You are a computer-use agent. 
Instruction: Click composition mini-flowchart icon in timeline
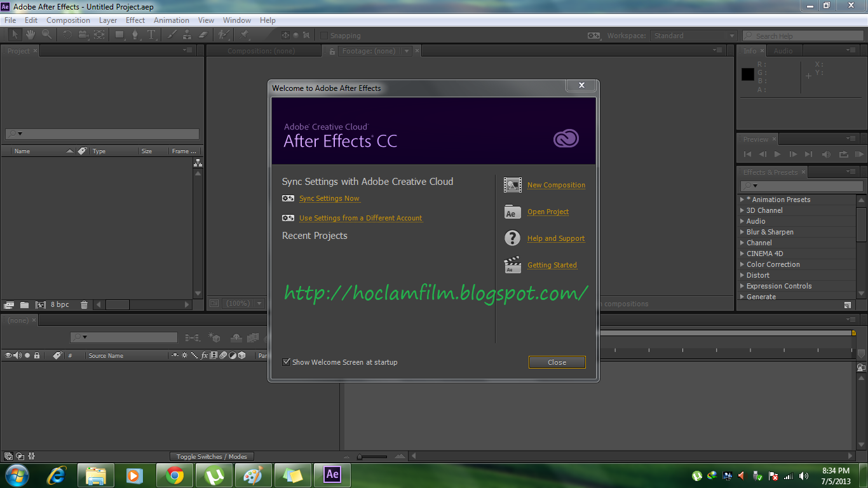click(x=193, y=338)
